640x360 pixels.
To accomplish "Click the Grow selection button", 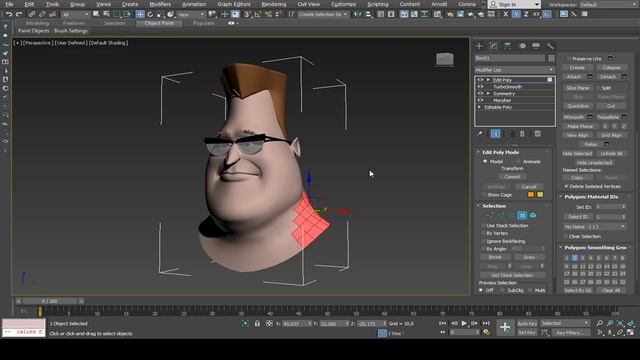I will click(529, 257).
